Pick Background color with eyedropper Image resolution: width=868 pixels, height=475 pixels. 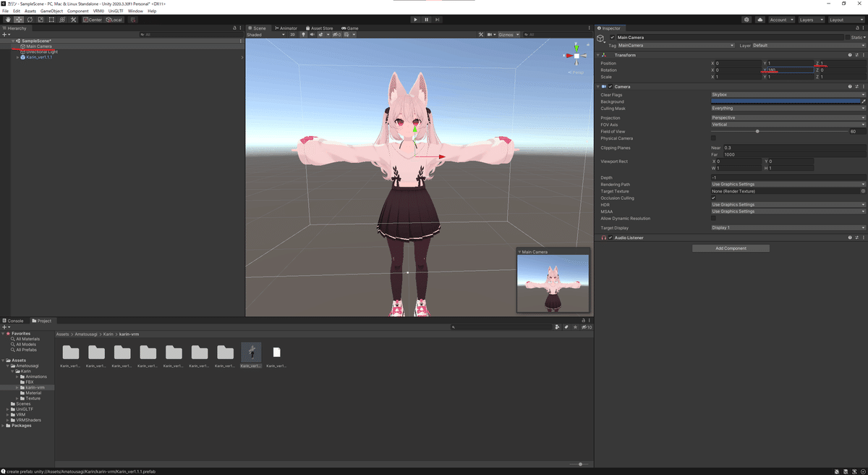tap(863, 101)
